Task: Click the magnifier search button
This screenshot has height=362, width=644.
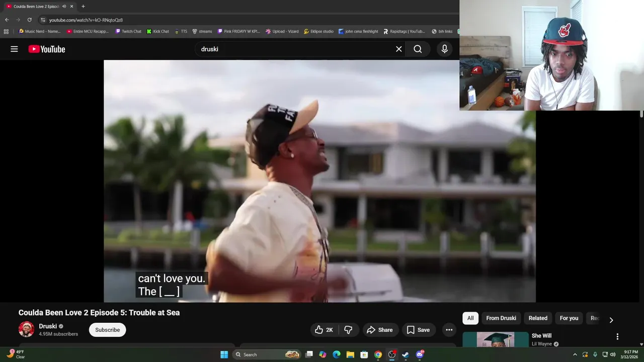Action: click(x=418, y=49)
